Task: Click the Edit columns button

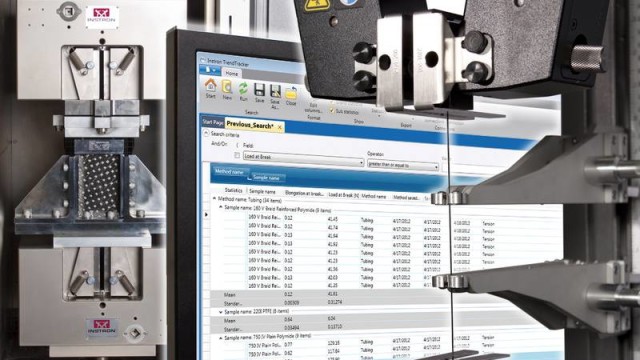Action: [313, 108]
